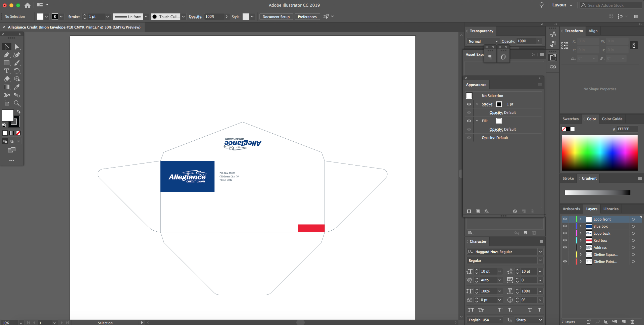This screenshot has height=325, width=644.
Task: Open the Normal blending mode dropdown
Action: tap(483, 41)
